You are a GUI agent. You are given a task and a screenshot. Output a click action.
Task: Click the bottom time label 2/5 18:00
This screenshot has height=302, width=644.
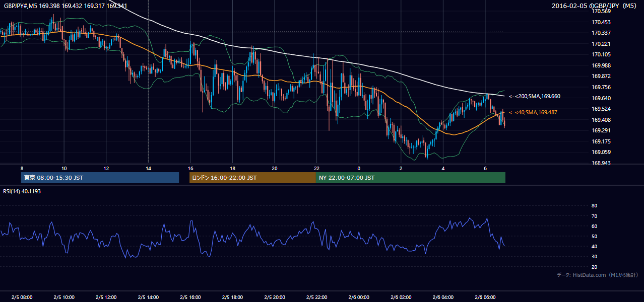[x=232, y=297]
